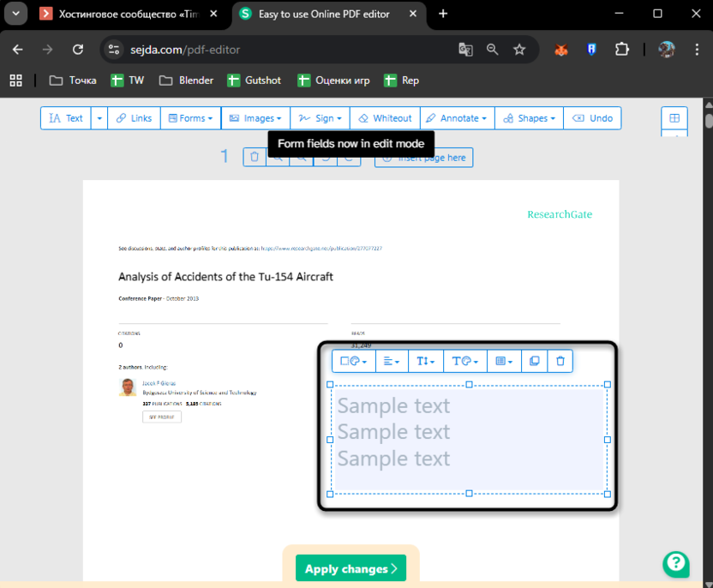Select the Whiteout tool

(x=385, y=118)
